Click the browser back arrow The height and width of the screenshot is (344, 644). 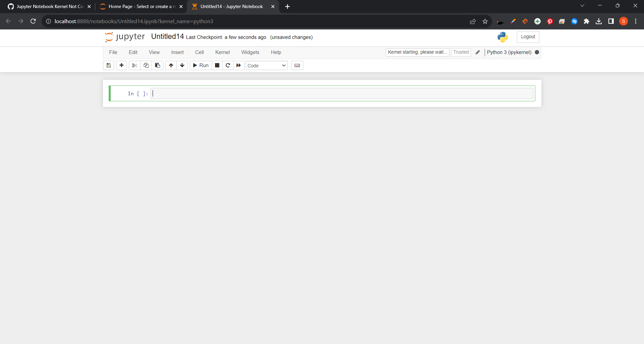[8, 21]
